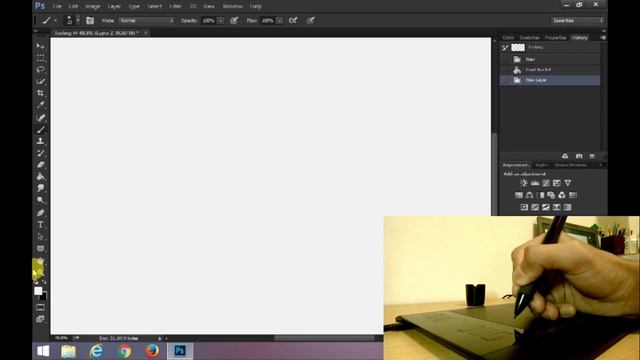Image resolution: width=640 pixels, height=360 pixels.
Task: Click the background color swatch
Action: pos(44,296)
